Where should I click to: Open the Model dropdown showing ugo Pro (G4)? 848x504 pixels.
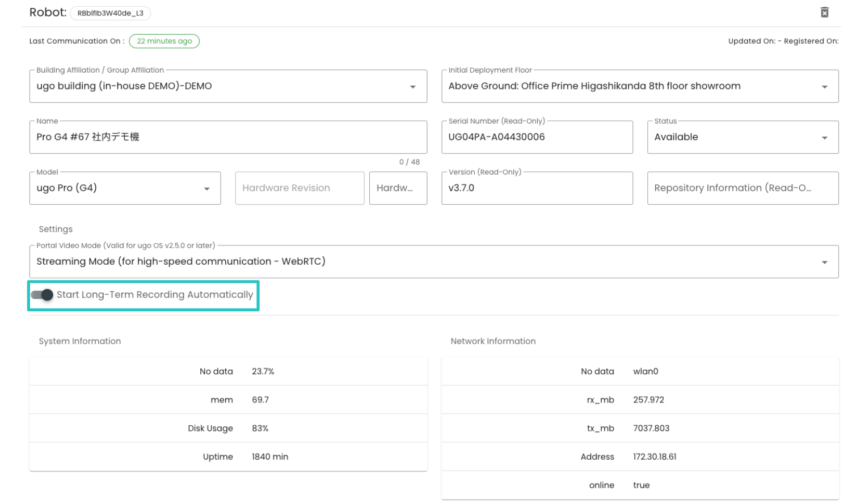tap(125, 188)
